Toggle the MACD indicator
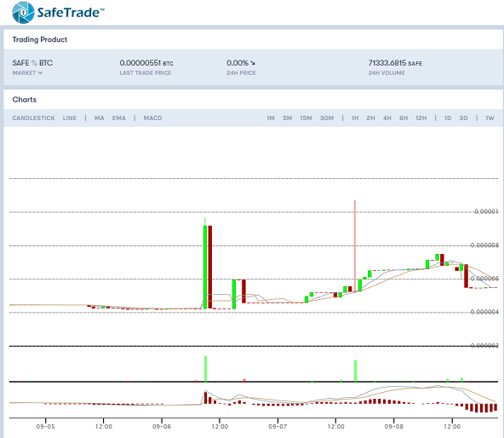This screenshot has width=504, height=438. [x=152, y=118]
